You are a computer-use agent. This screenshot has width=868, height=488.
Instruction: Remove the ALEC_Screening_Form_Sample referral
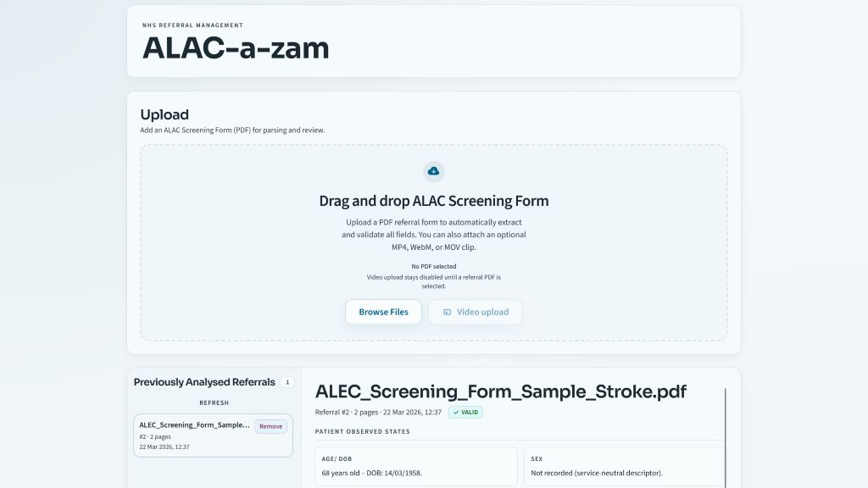pyautogui.click(x=270, y=426)
